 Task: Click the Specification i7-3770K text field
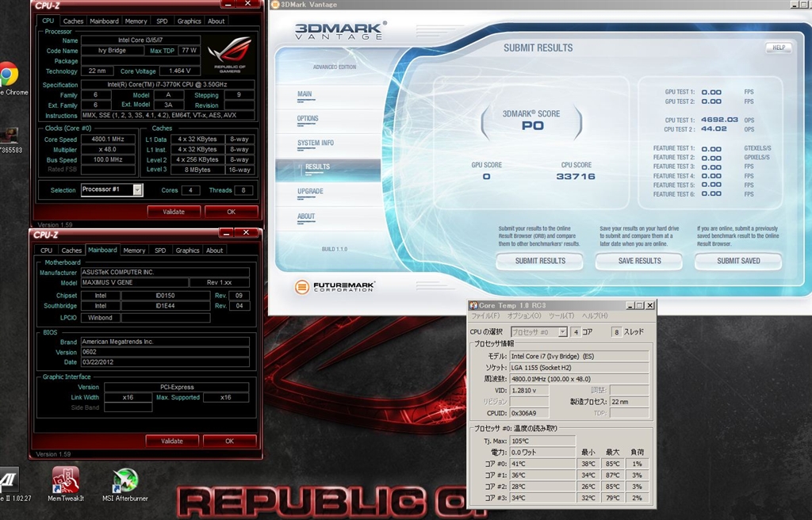[x=168, y=85]
